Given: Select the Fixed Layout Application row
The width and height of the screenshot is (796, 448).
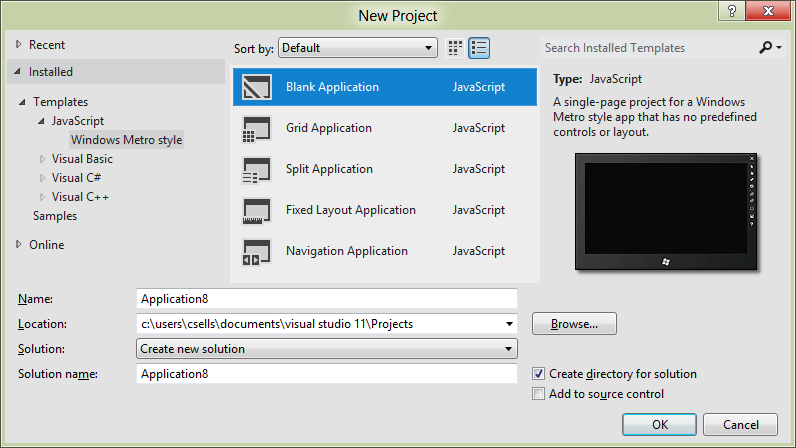Looking at the screenshot, I should (x=385, y=210).
